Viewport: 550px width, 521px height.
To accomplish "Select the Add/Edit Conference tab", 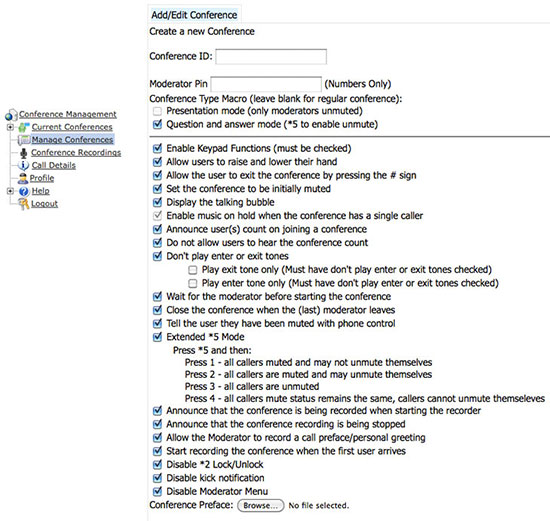I will 194,15.
